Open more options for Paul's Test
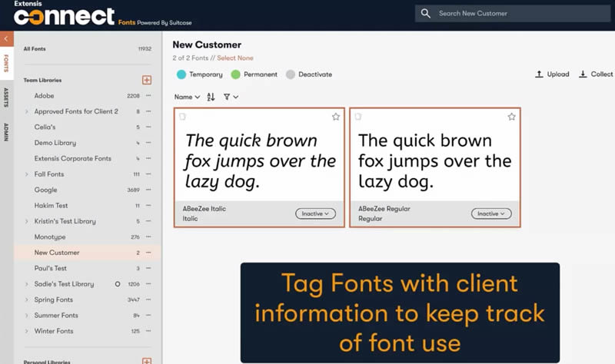This screenshot has width=615, height=364. click(x=148, y=268)
